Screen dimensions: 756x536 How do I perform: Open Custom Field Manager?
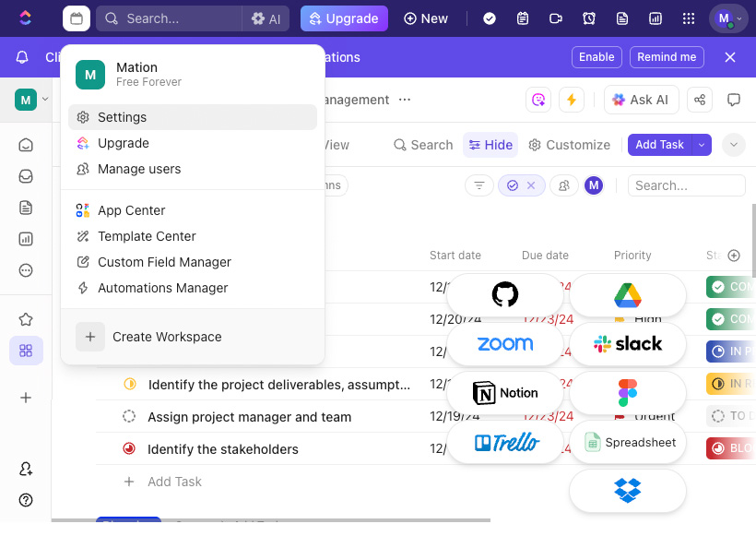click(x=193, y=262)
